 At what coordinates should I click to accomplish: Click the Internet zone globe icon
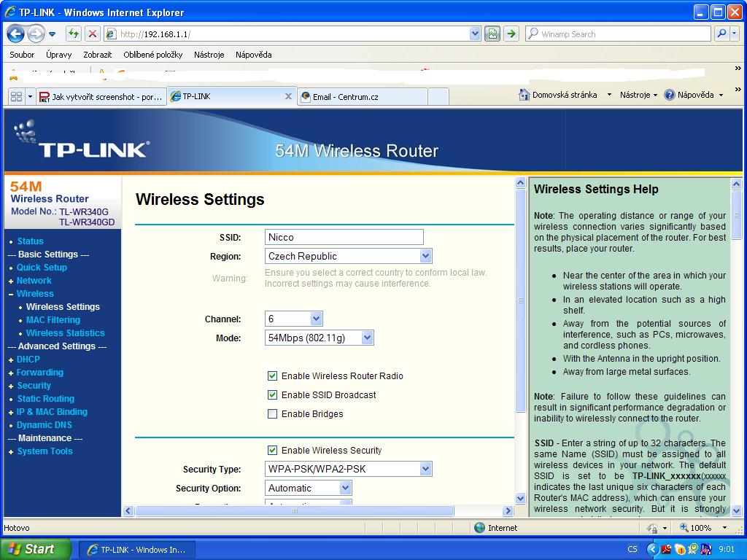[x=479, y=528]
